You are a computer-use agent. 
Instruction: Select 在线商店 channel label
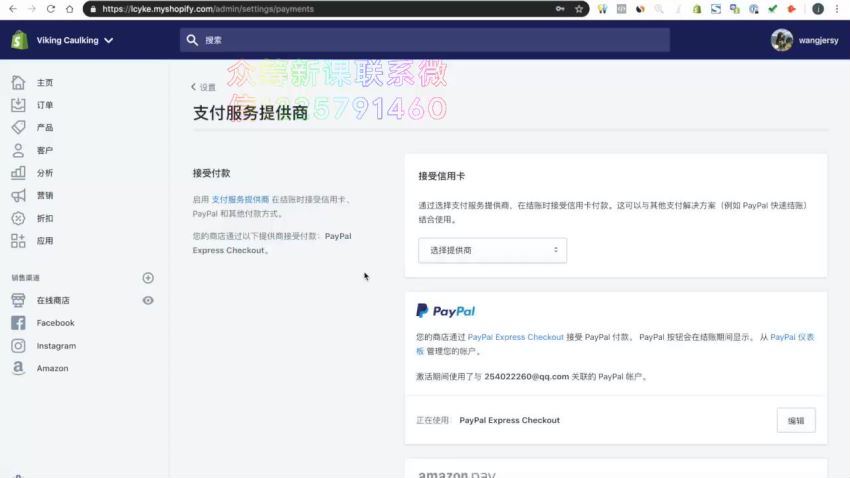[53, 300]
